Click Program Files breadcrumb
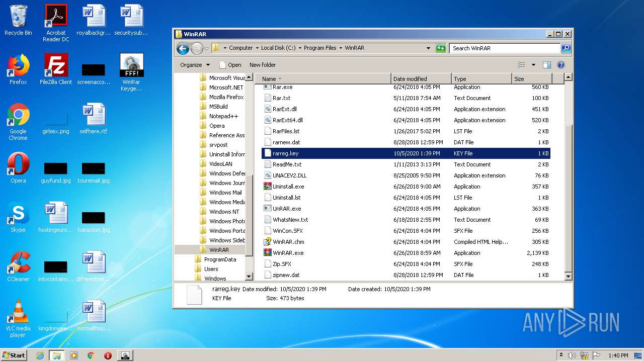 click(x=320, y=48)
